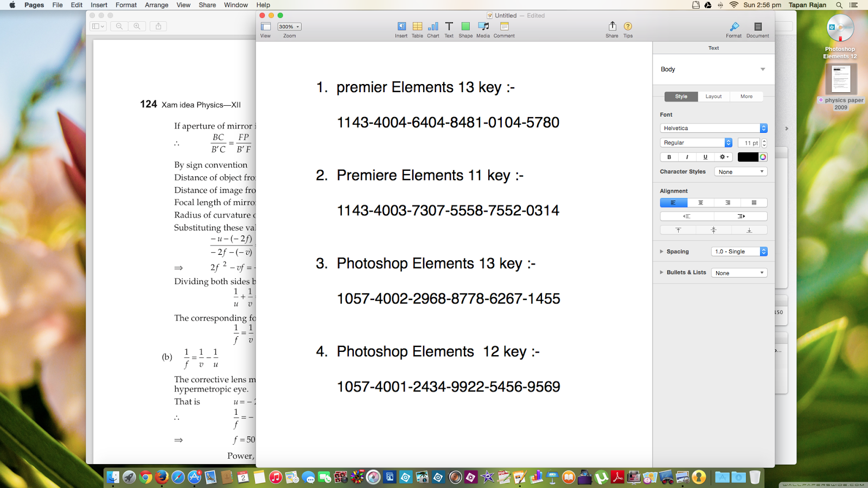Image resolution: width=868 pixels, height=488 pixels.
Task: Align text to bottom of text box
Action: pyautogui.click(x=749, y=230)
